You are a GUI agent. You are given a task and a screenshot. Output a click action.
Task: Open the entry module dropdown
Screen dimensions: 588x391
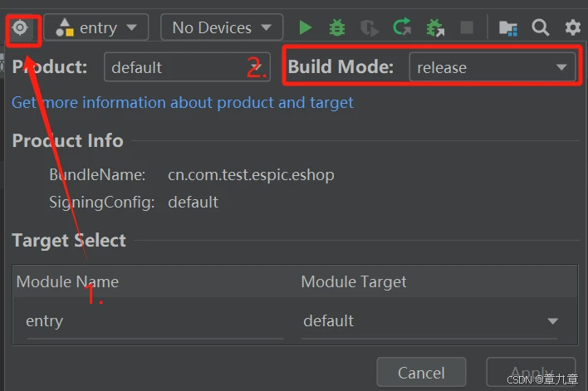pyautogui.click(x=96, y=27)
